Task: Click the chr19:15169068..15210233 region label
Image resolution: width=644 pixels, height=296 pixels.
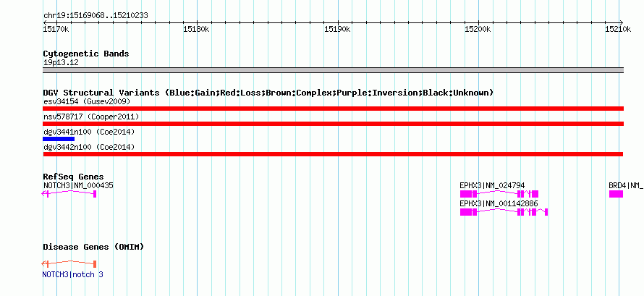Action: click(96, 16)
